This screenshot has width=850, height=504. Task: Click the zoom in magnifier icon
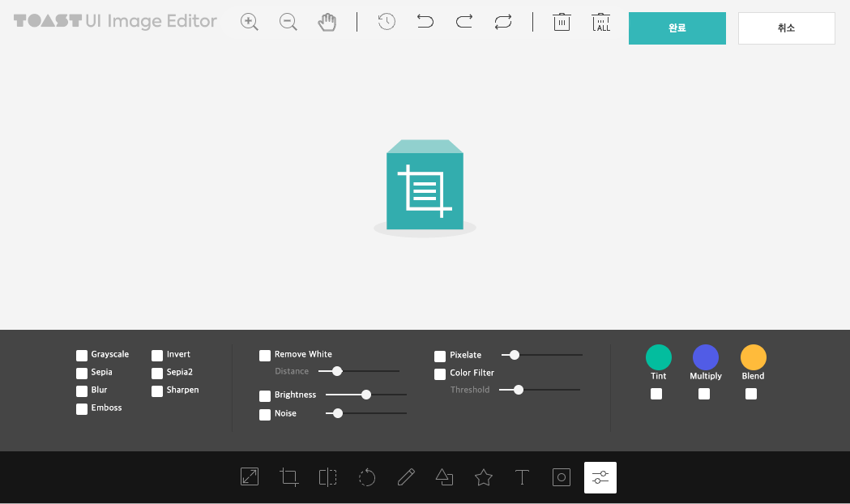[250, 22]
